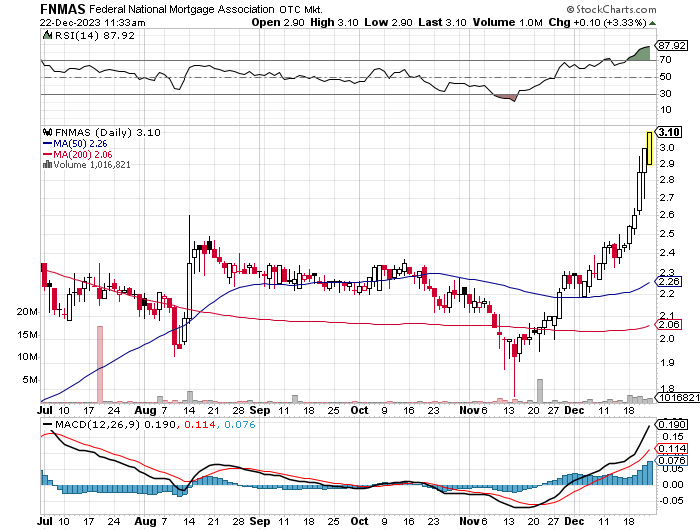The width and height of the screenshot is (700, 530).
Task: Click the 'RSI(14) 87.92' legend label
Action: [94, 35]
